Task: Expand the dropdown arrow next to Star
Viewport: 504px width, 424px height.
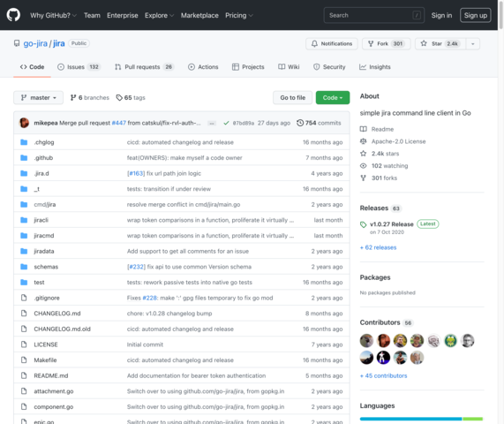Action: (472, 43)
